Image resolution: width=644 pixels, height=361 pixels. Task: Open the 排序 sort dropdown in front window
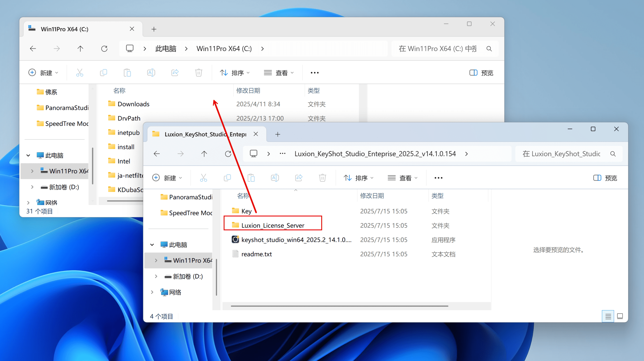click(x=358, y=178)
